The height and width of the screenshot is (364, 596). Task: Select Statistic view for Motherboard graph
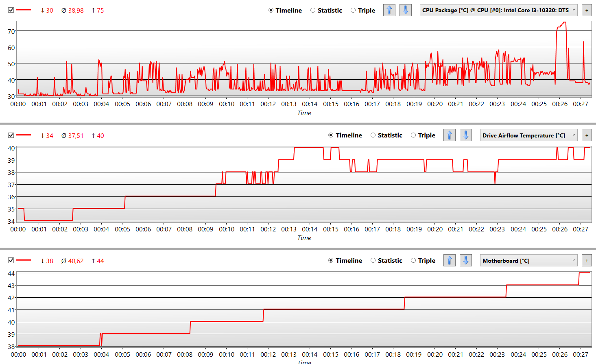[373, 261]
